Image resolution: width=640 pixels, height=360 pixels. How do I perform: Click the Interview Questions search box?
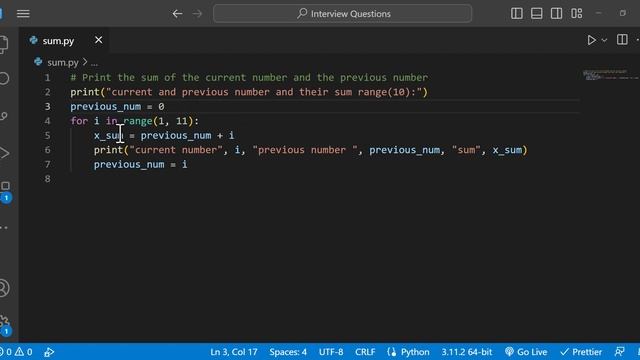pos(342,13)
